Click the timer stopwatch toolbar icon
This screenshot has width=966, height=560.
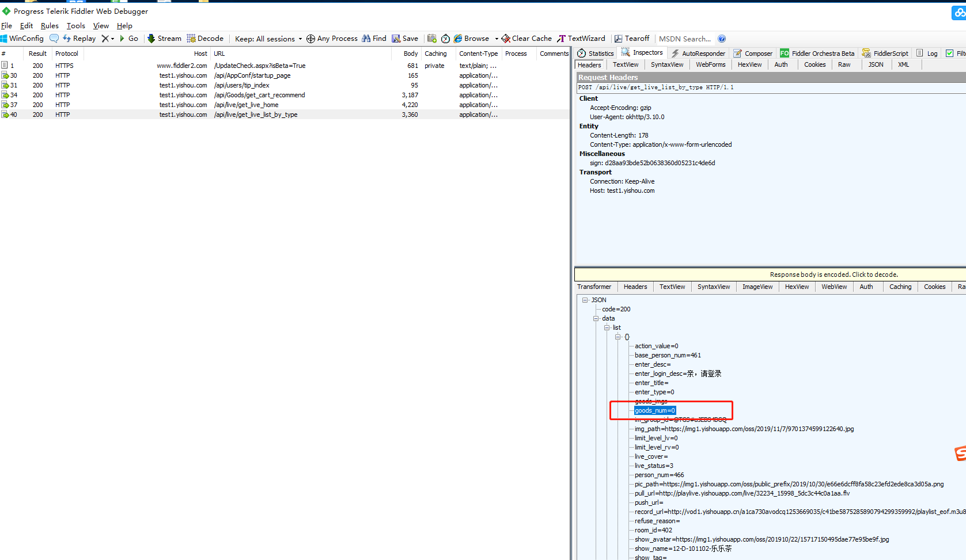pos(445,39)
